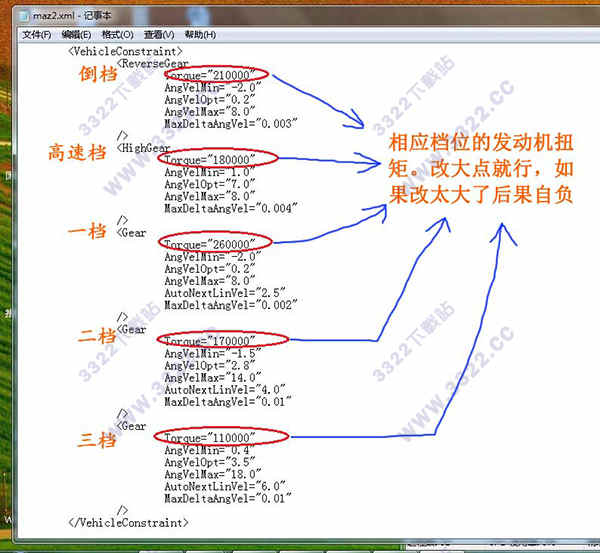Click the Torque="110000" value
The width and height of the screenshot is (600, 553).
[x=210, y=438]
